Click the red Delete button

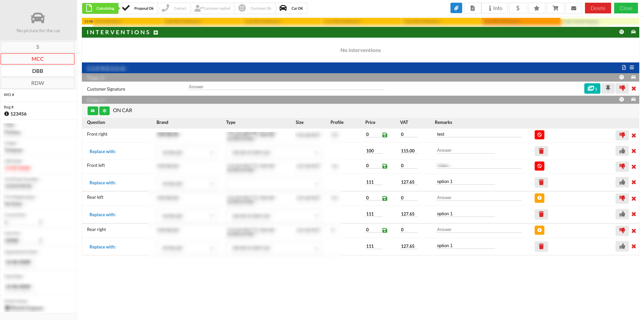(598, 8)
